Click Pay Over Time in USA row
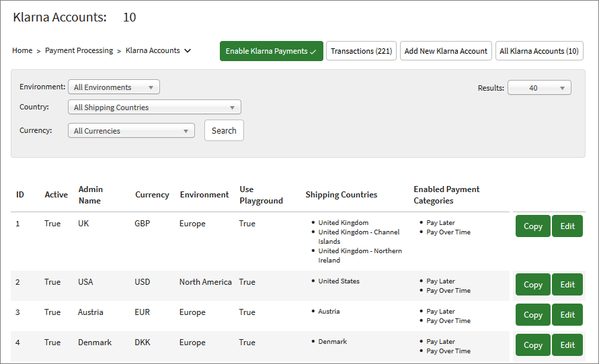This screenshot has width=599, height=364. 448,291
